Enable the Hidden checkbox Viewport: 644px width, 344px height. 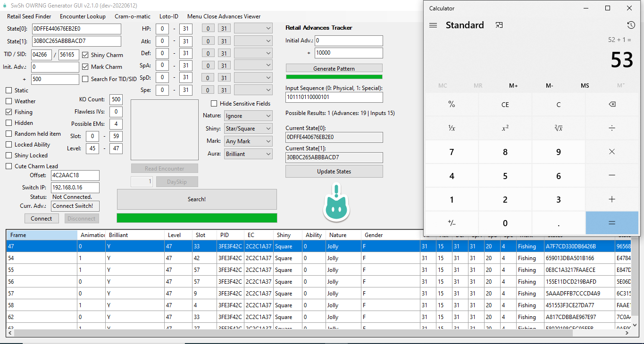(x=9, y=123)
